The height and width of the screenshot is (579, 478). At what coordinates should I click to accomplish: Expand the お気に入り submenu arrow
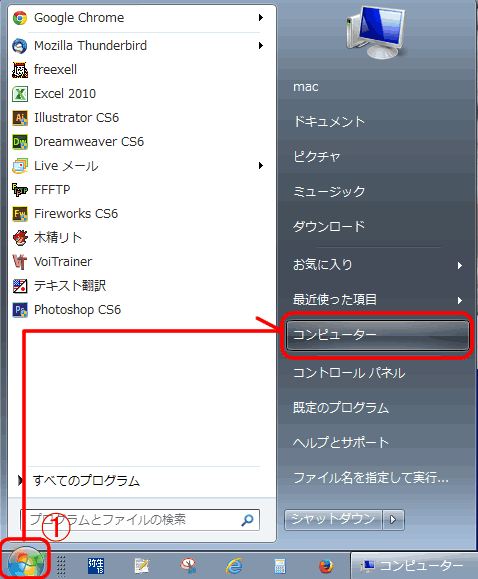tap(460, 265)
